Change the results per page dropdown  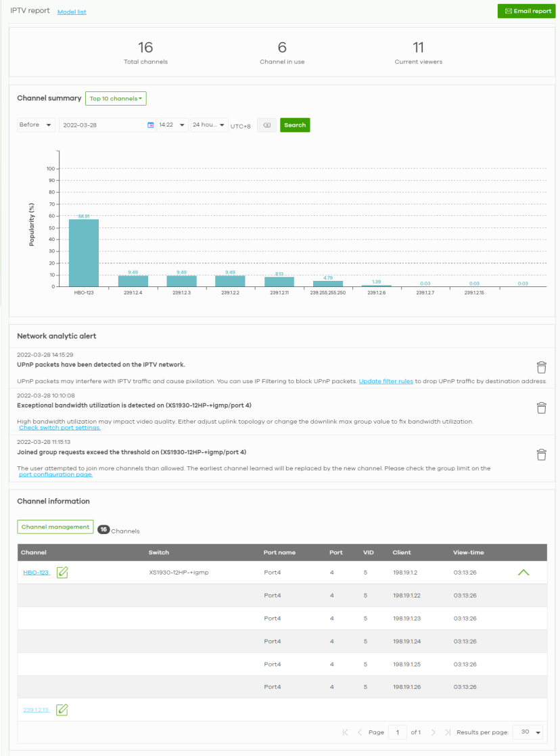tap(528, 732)
